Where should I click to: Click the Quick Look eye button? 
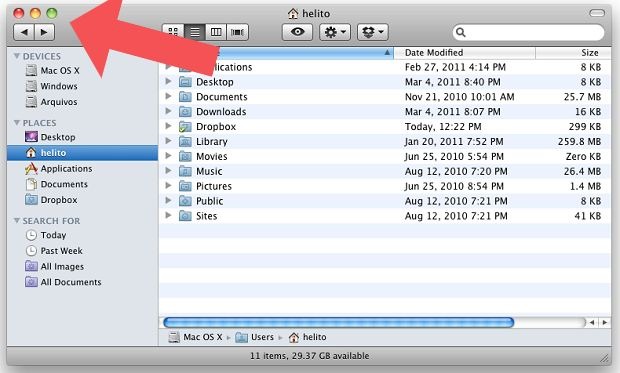pos(297,32)
